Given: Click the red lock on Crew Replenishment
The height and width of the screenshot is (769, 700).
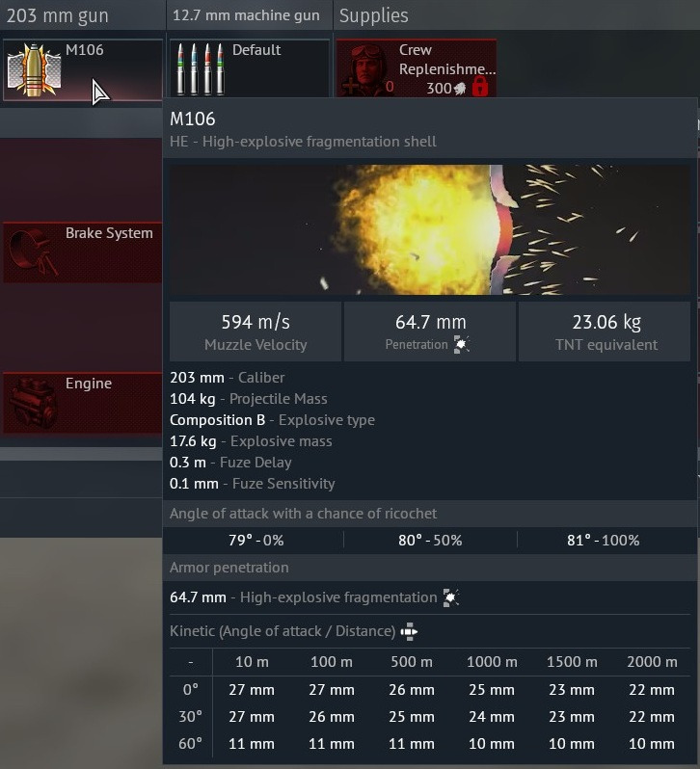Looking at the screenshot, I should tap(480, 88).
